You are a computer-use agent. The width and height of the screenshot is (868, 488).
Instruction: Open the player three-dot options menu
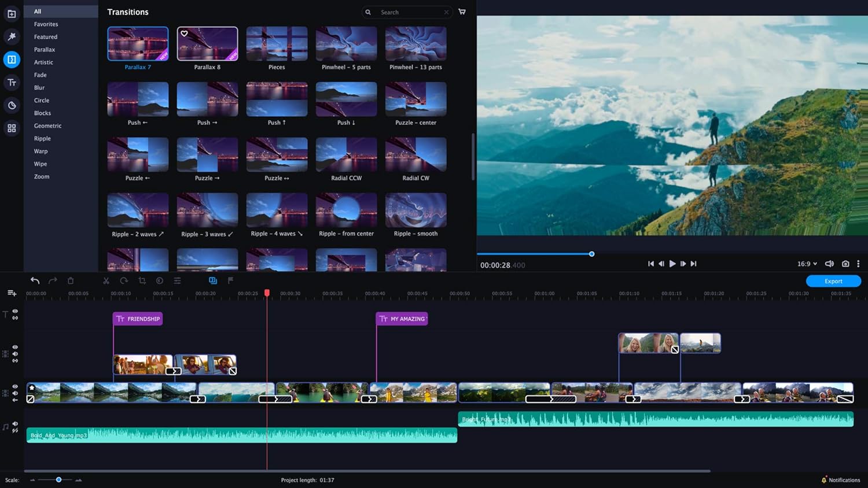(858, 264)
